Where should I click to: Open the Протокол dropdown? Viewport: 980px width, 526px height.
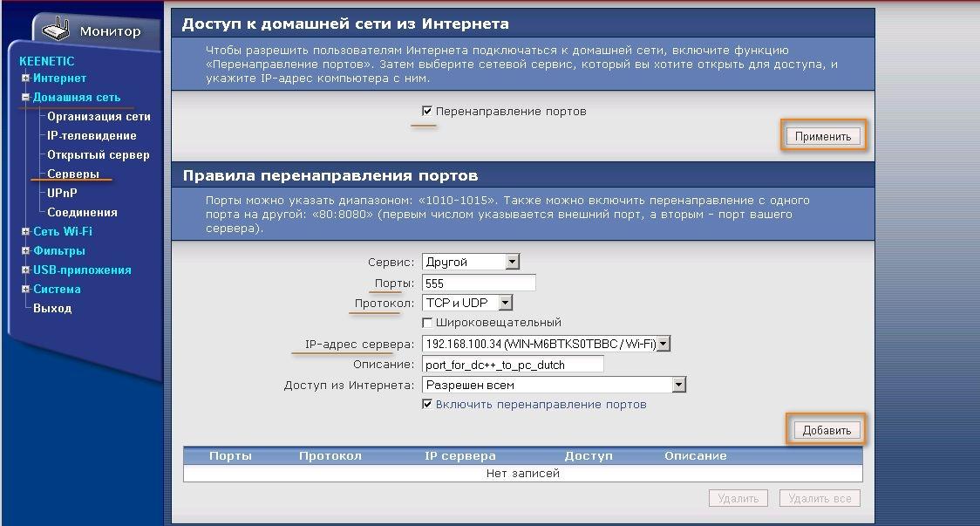(467, 303)
